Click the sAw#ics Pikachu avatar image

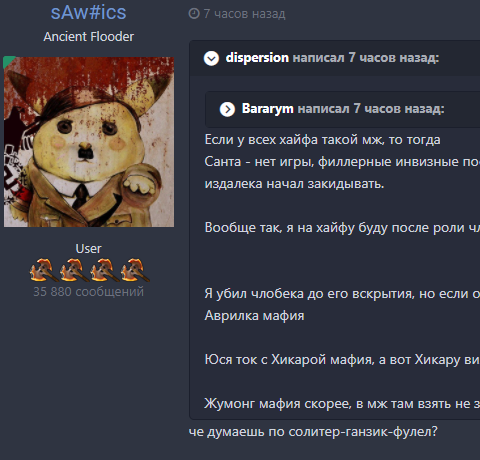(x=89, y=142)
